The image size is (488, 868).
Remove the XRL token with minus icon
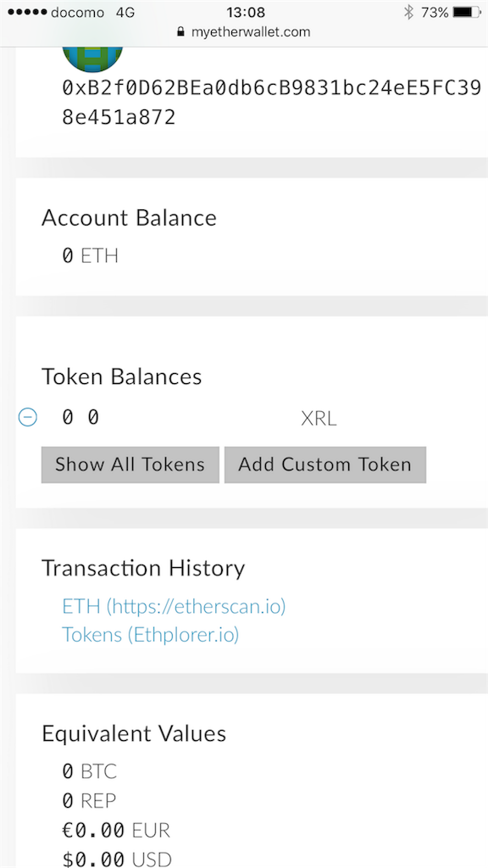[28, 416]
